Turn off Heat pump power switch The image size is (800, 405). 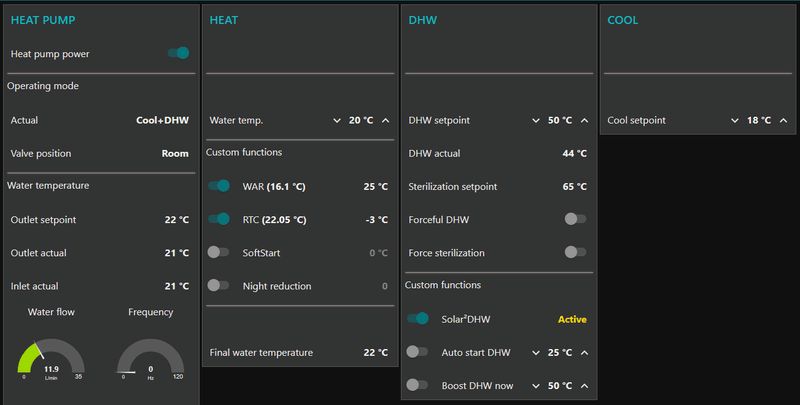[179, 53]
